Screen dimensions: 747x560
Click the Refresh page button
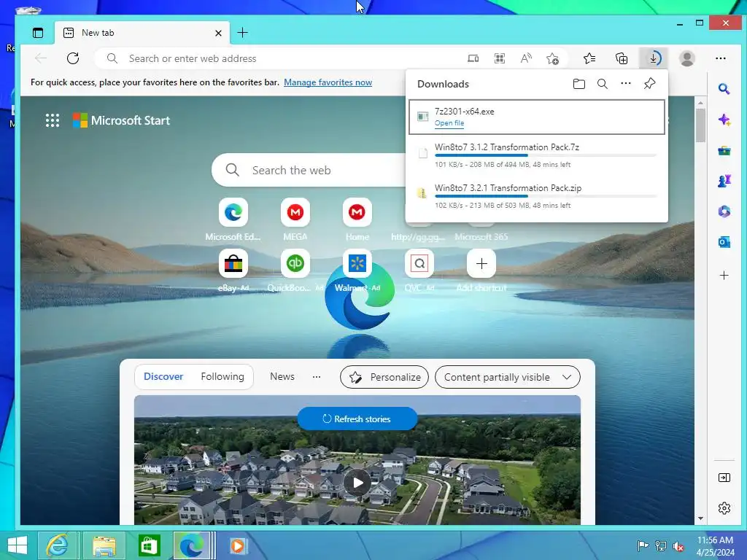73,58
